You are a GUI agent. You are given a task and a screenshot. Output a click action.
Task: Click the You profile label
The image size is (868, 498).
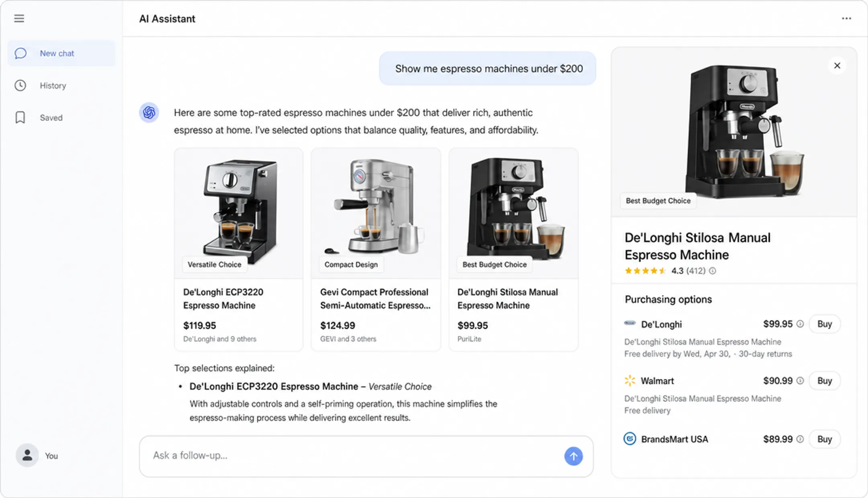51,456
